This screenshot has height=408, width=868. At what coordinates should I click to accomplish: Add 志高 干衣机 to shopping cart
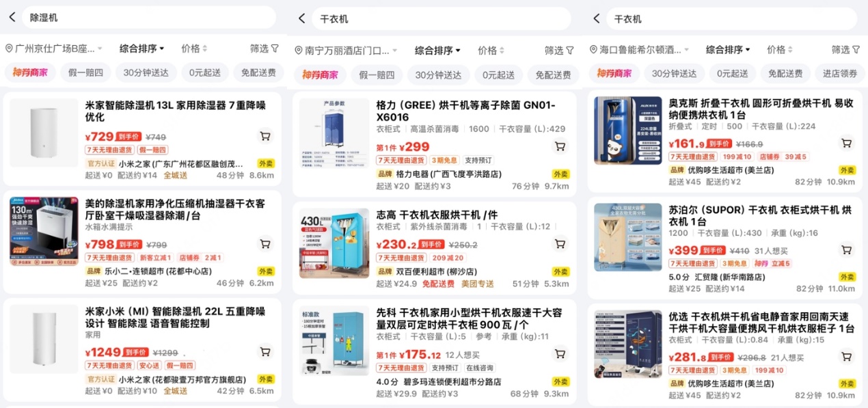tap(560, 243)
